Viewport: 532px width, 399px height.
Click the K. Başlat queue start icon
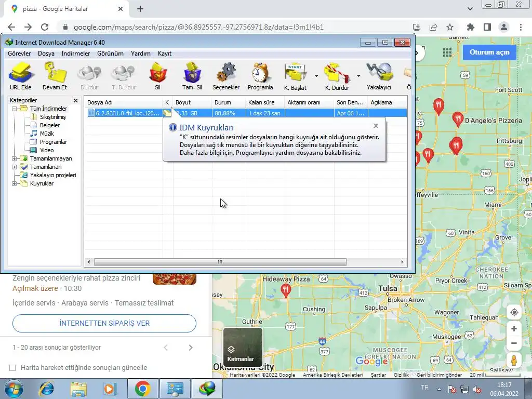[295, 76]
